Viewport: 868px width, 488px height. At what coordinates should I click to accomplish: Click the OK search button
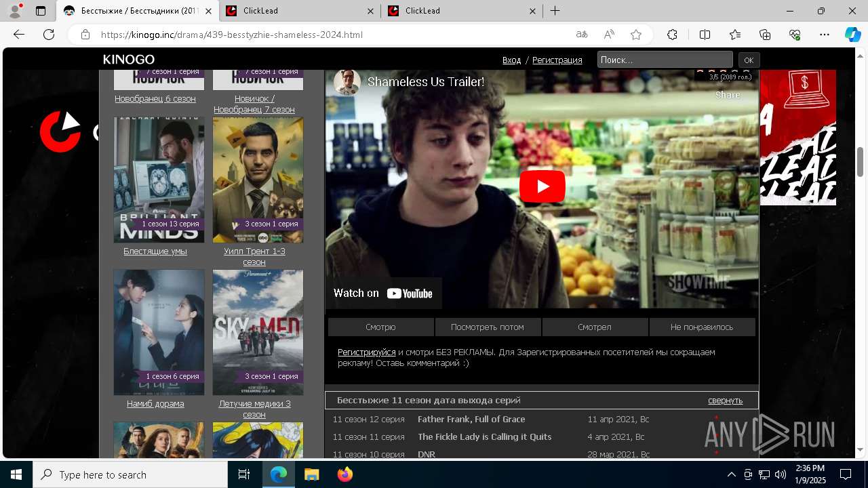tap(749, 60)
